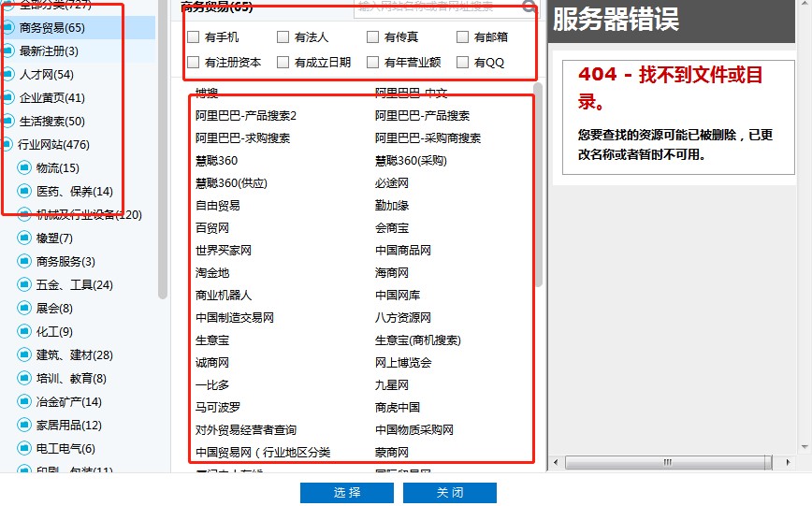The image size is (812, 506).
Task: Select 商业机器人 entry
Action: click(x=224, y=296)
